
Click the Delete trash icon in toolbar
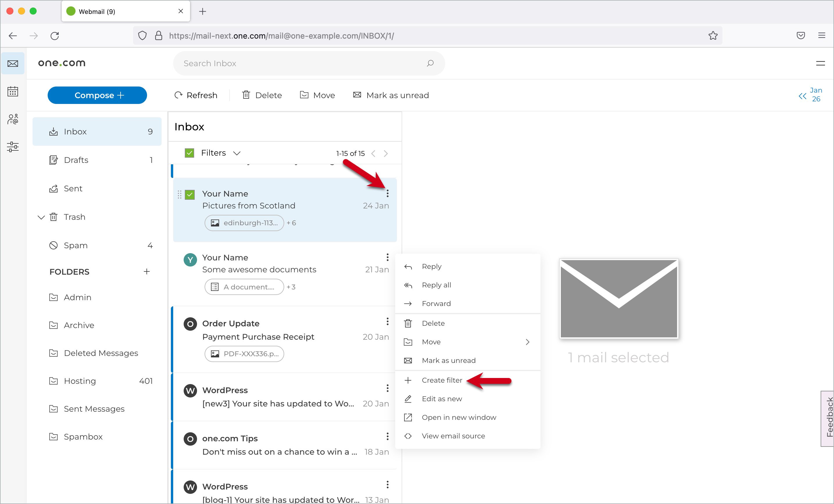[246, 95]
